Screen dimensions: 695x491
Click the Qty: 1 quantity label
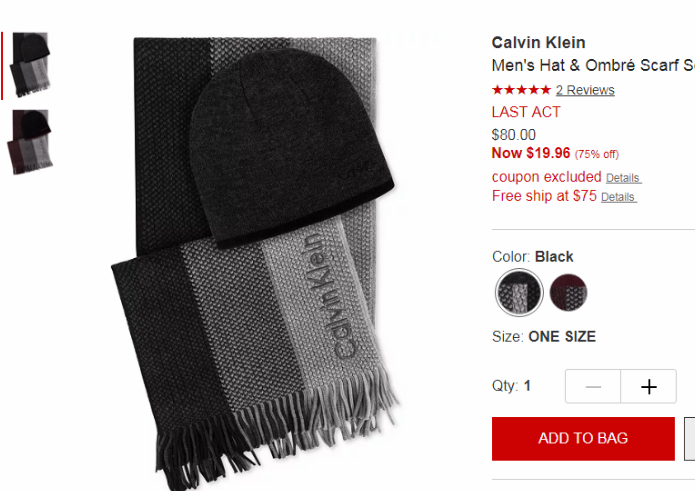coord(511,386)
